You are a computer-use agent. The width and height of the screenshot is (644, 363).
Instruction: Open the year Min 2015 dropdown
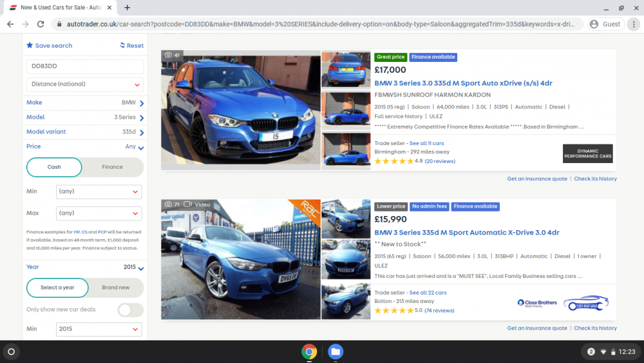(99, 329)
